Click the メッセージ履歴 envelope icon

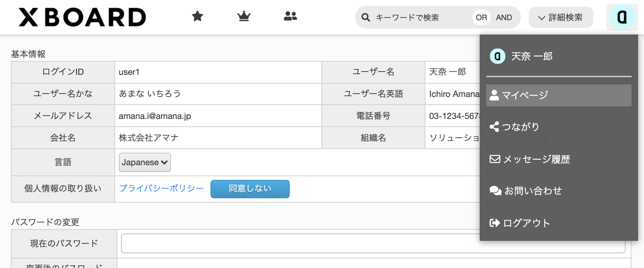(495, 159)
